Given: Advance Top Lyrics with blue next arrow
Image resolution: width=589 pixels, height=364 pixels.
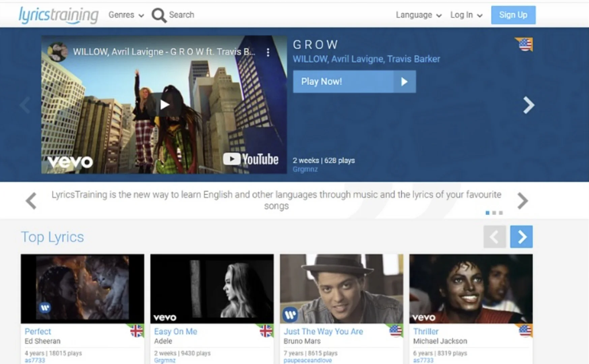Looking at the screenshot, I should click(521, 237).
